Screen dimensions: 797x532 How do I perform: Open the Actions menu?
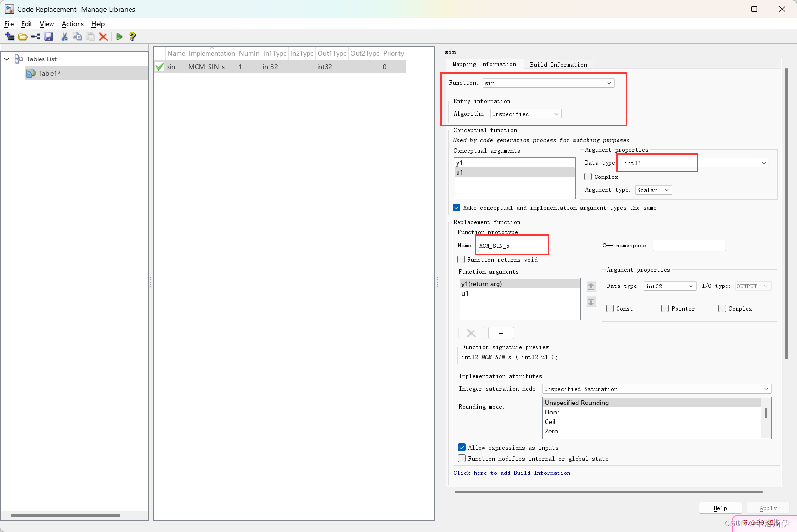pos(72,24)
